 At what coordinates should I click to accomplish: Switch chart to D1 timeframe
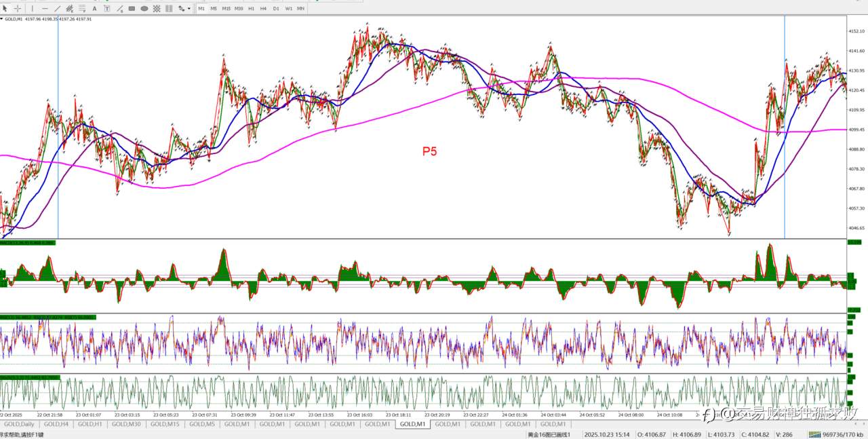[x=276, y=9]
